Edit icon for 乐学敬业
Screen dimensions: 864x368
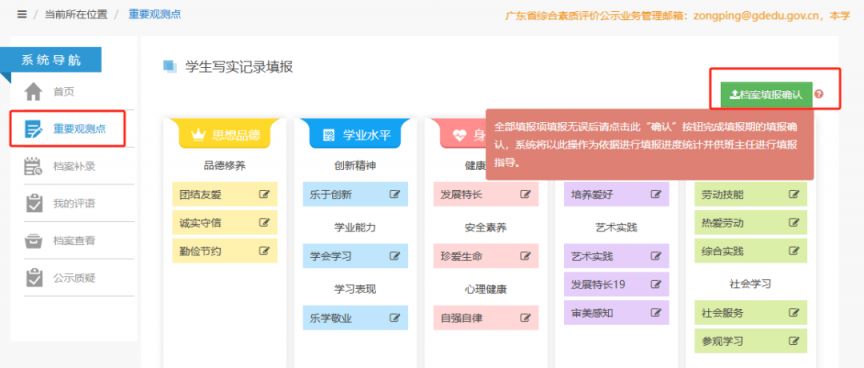pyautogui.click(x=395, y=317)
